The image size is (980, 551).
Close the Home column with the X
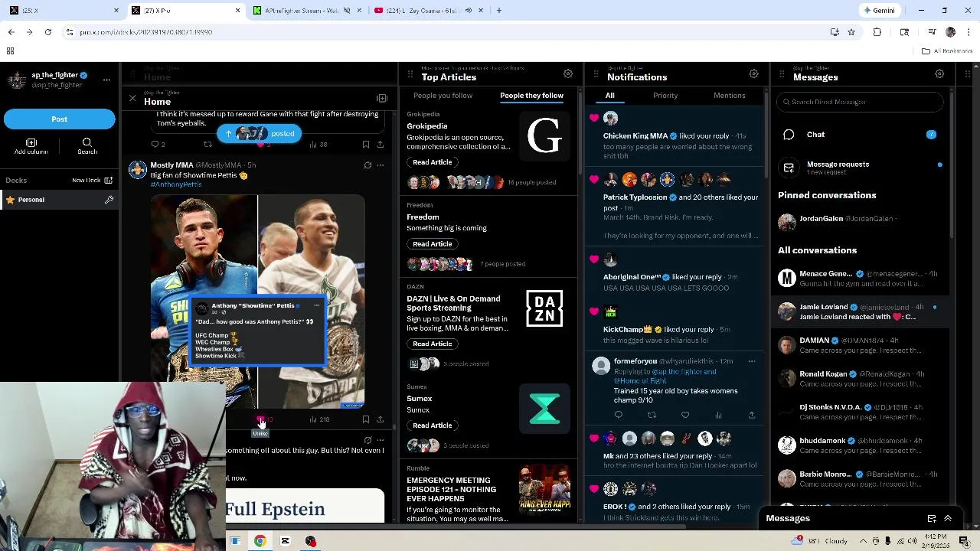tap(132, 99)
